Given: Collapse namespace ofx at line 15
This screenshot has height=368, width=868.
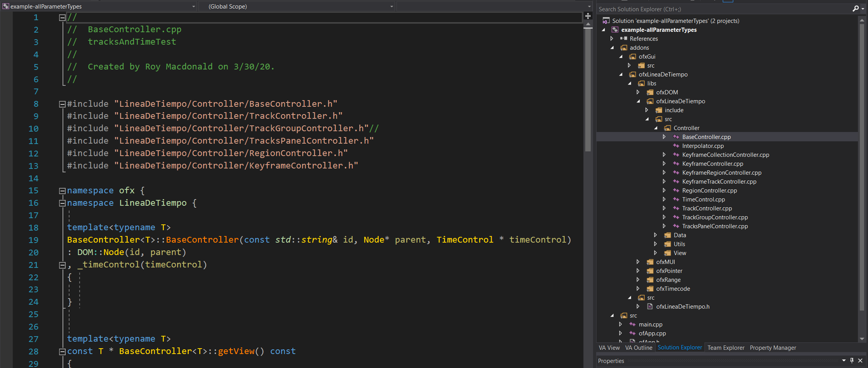Looking at the screenshot, I should click(62, 191).
